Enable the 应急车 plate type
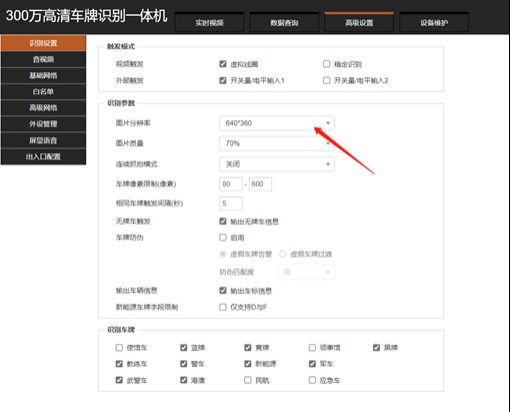510x412 pixels. [x=312, y=380]
